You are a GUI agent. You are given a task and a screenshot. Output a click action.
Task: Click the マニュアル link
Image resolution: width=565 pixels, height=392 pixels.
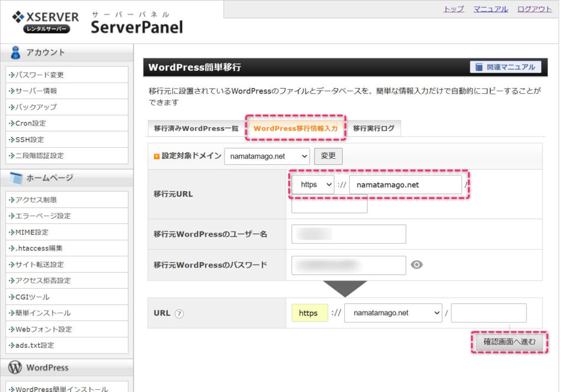click(491, 9)
